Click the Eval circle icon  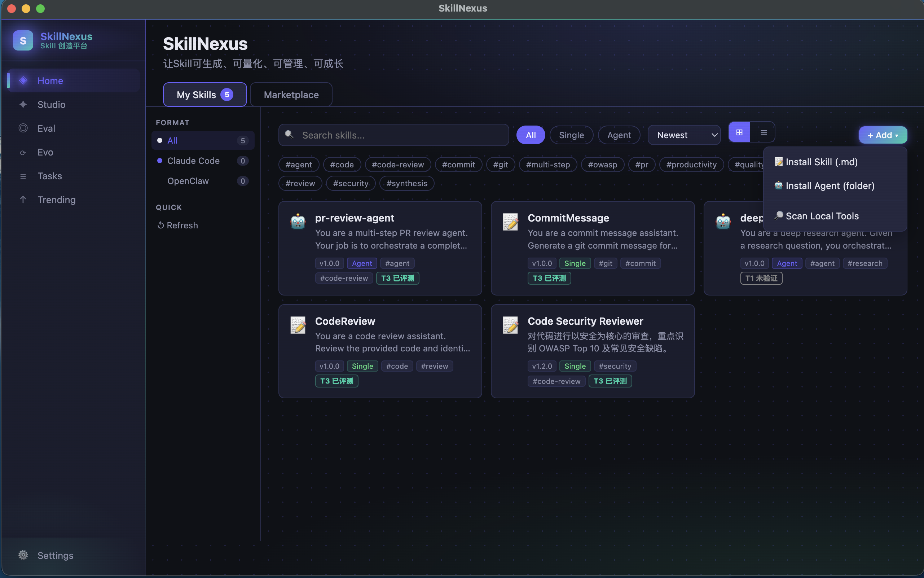[x=23, y=128]
